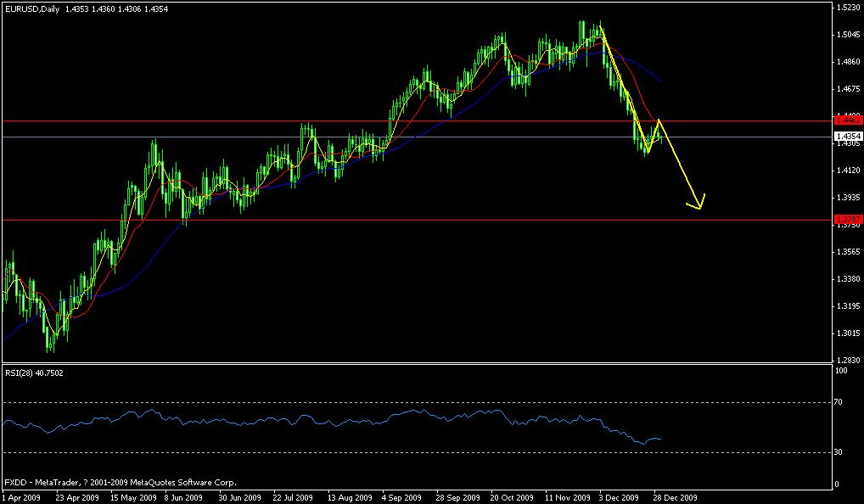The image size is (864, 504).
Task: Click the FXDD MetaTrader copyright text
Action: [121, 483]
